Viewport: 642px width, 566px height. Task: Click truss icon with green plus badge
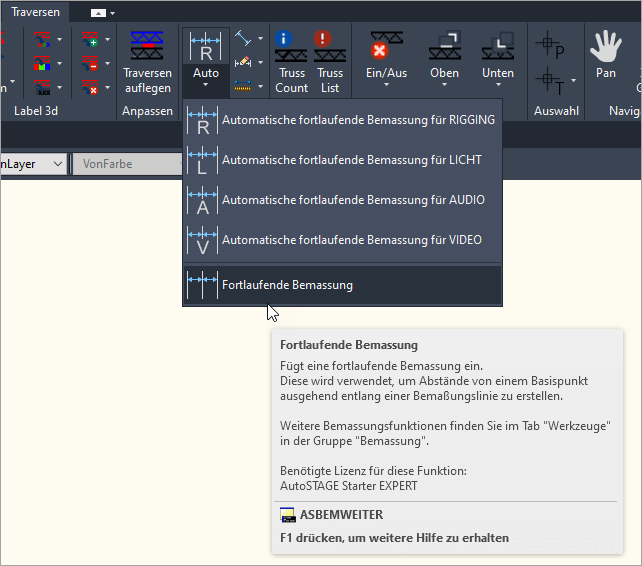[90, 40]
